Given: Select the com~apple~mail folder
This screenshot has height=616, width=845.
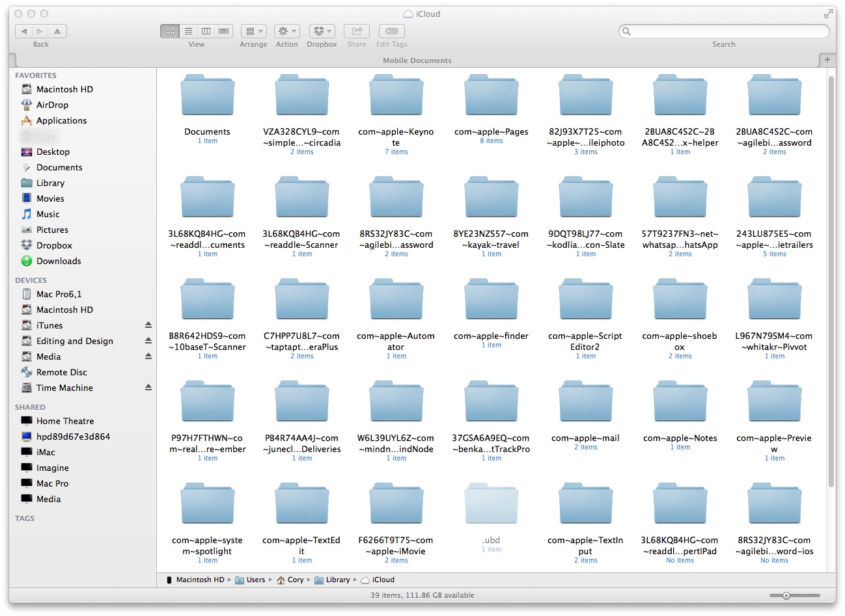Looking at the screenshot, I should (x=585, y=403).
